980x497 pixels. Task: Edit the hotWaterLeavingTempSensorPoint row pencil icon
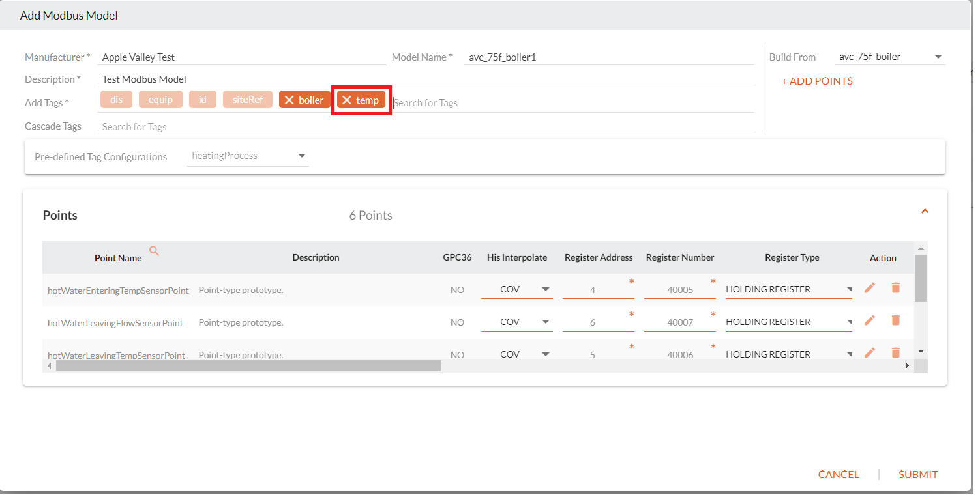pos(869,352)
